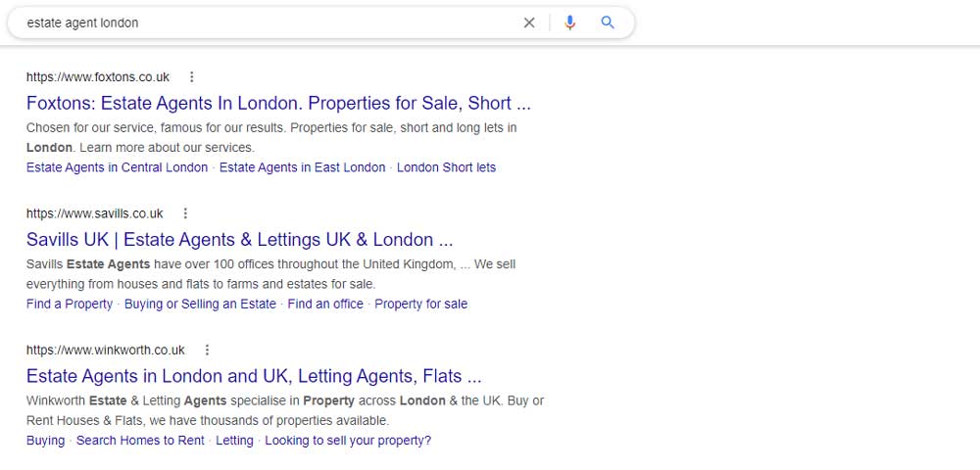The image size is (980, 470).
Task: Start voice search with the microphone icon
Action: 570,23
